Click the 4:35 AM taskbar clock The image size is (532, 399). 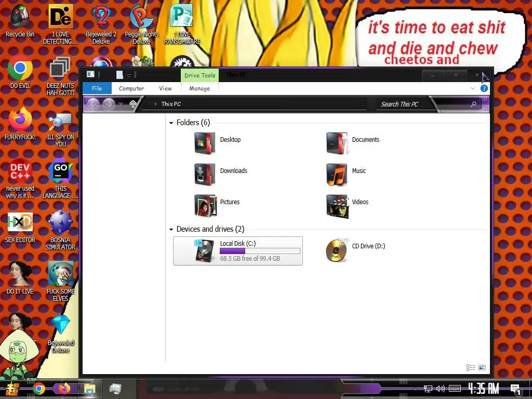484,389
